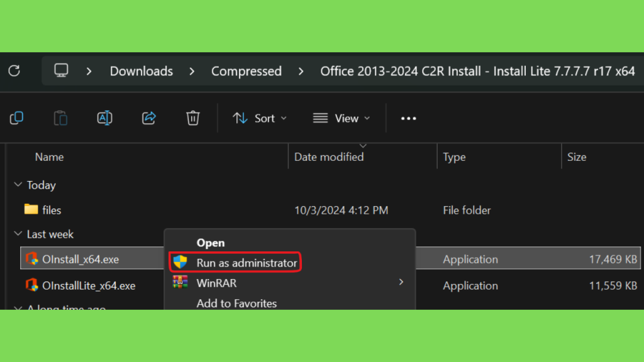
Task: Collapse the Last week group
Action: 17,234
